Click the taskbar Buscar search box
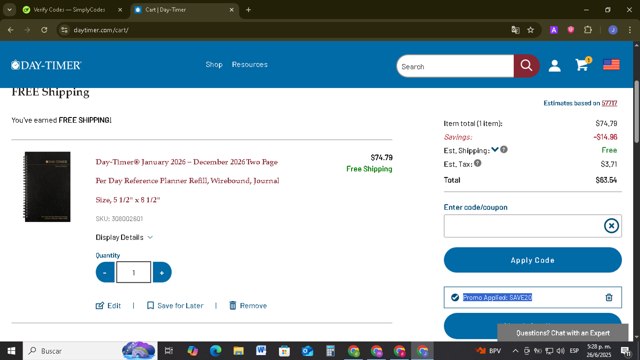 90,351
